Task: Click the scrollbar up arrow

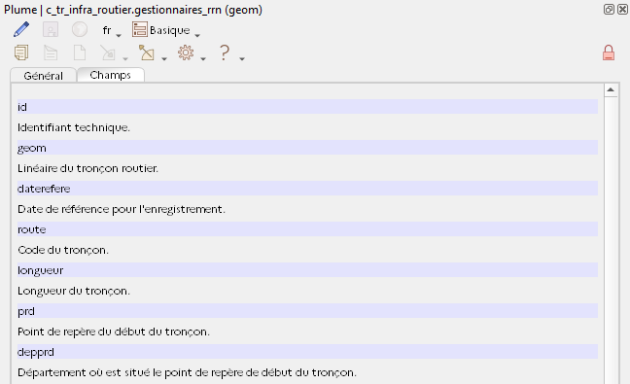Action: coord(610,90)
